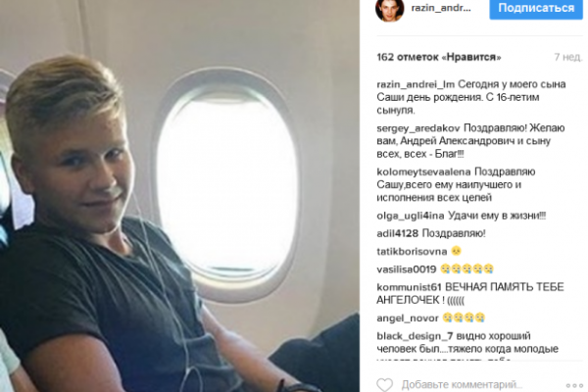This screenshot has height=392, width=588.
Task: Click the 7 нед. timestamp
Action: [568, 58]
